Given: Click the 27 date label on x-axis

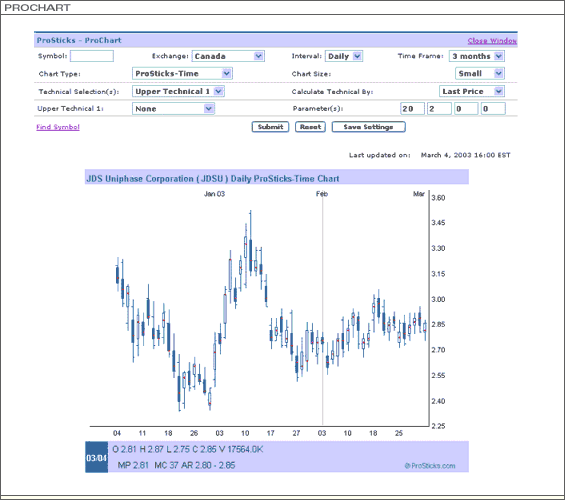Looking at the screenshot, I should coord(296,433).
